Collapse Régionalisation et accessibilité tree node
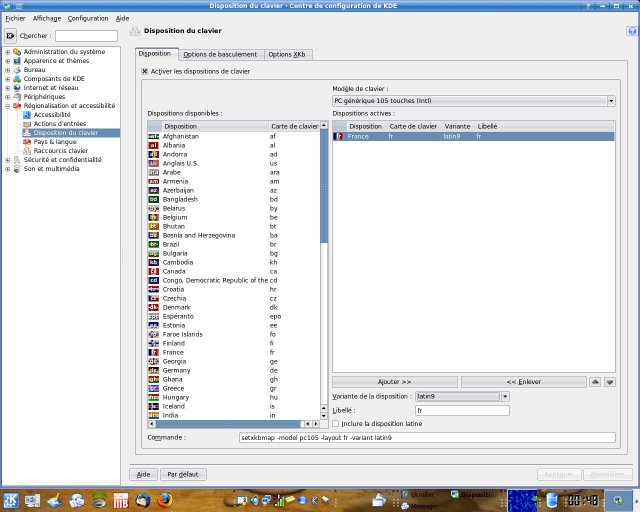 click(7, 105)
